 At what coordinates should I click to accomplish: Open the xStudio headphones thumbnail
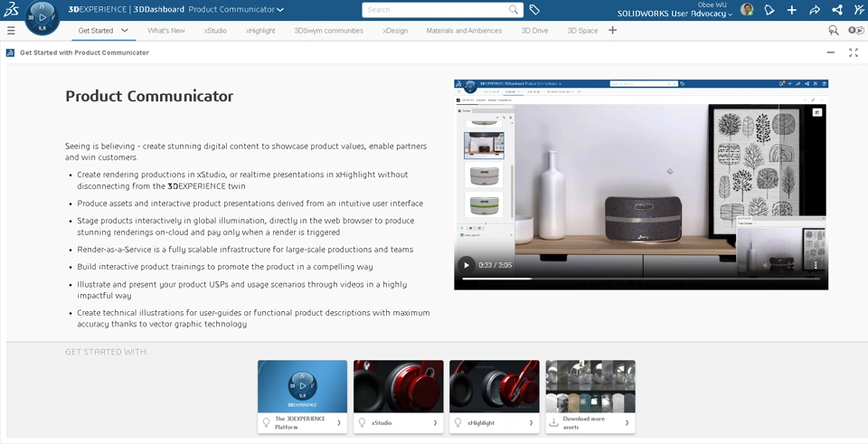[399, 386]
